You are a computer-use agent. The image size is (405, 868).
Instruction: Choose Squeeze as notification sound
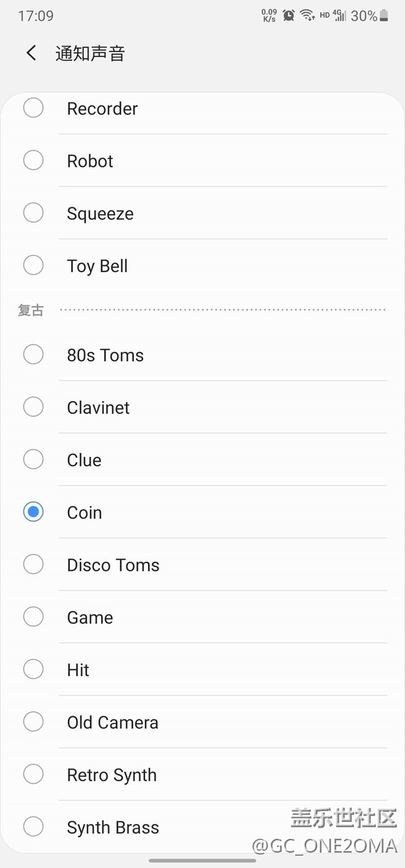tap(33, 213)
